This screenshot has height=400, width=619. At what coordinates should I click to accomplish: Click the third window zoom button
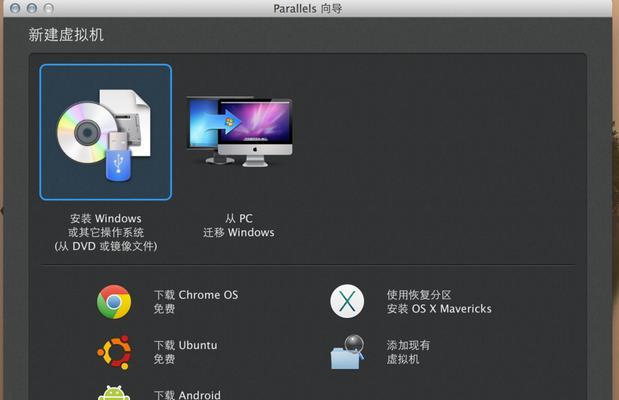(49, 8)
